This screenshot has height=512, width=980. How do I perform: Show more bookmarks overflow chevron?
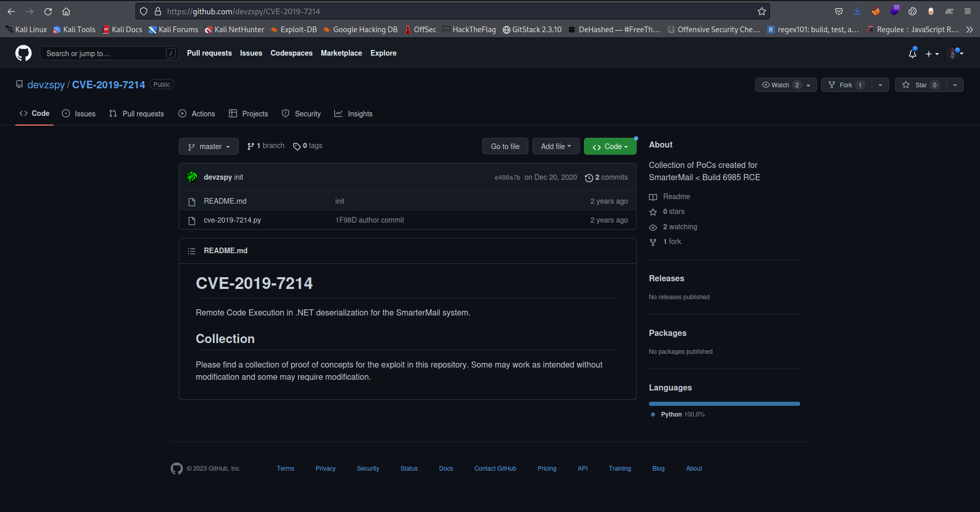(969, 30)
